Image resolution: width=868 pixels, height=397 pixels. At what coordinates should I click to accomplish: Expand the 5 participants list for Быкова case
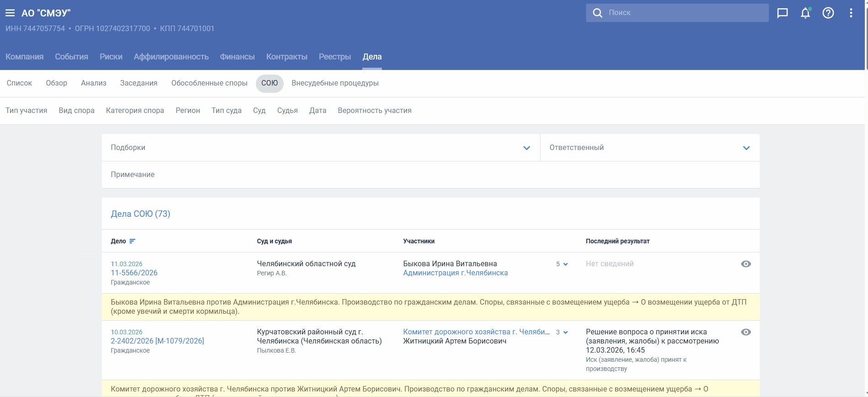tap(562, 264)
